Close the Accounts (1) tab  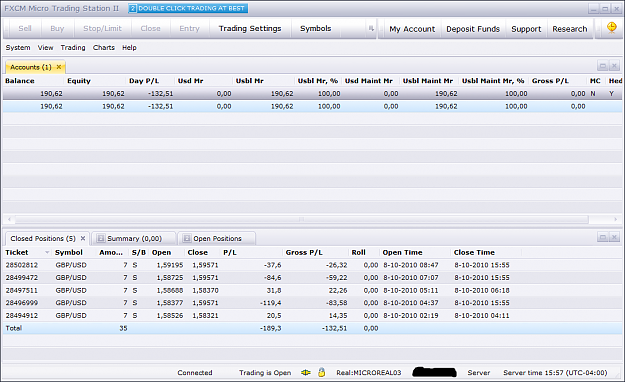coord(59,67)
